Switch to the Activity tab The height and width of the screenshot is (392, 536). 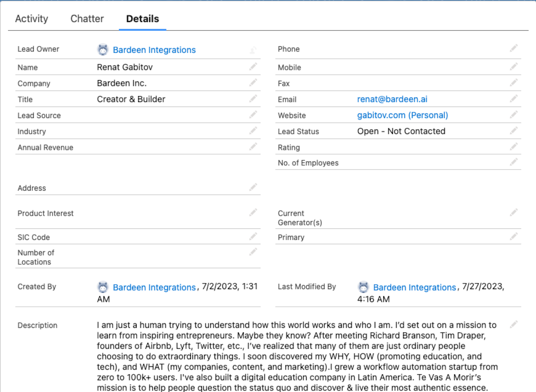tap(31, 19)
